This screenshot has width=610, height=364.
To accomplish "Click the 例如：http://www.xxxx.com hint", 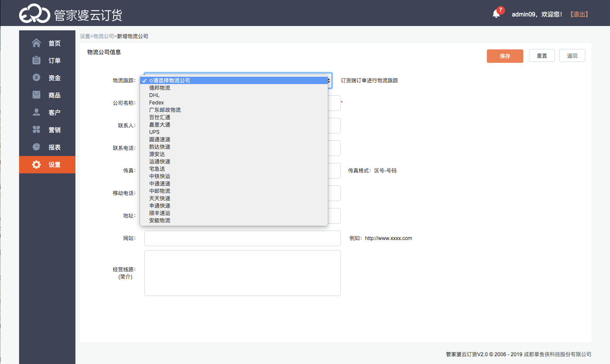I will tap(381, 238).
